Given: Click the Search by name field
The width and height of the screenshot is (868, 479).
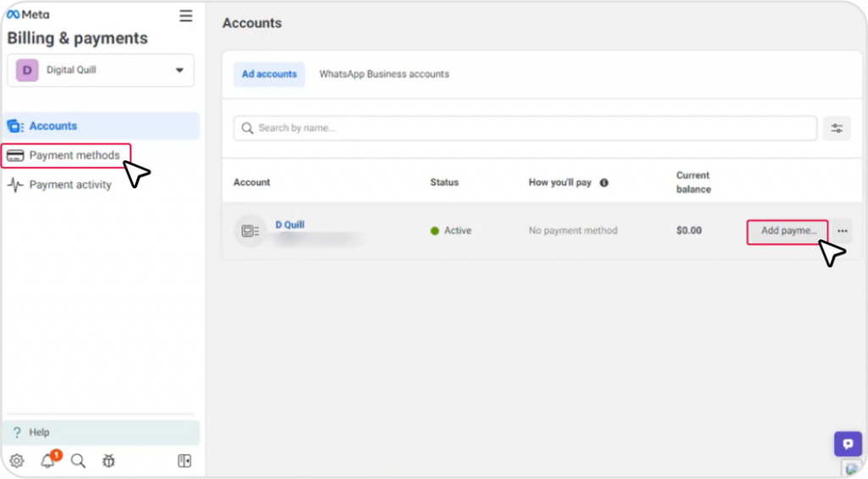Looking at the screenshot, I should pyautogui.click(x=526, y=128).
